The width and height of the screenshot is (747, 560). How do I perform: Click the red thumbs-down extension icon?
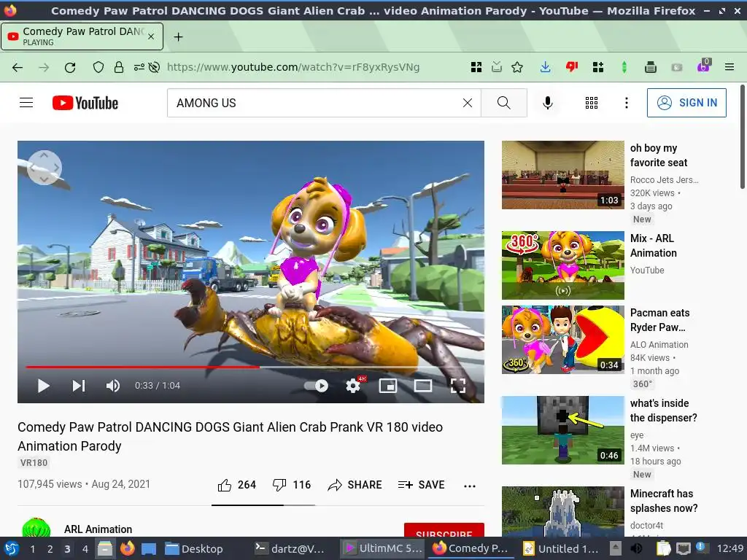(x=572, y=67)
